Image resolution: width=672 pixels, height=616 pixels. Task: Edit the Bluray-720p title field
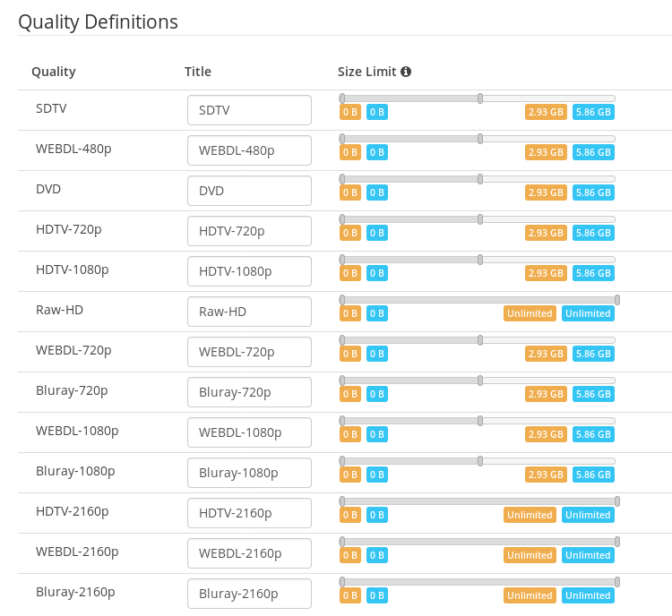click(x=249, y=392)
